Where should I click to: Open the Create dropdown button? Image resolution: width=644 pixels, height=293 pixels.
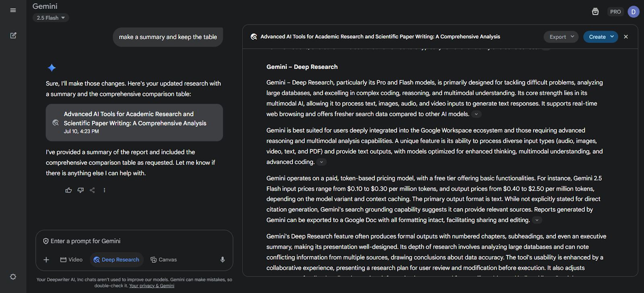[x=601, y=37]
